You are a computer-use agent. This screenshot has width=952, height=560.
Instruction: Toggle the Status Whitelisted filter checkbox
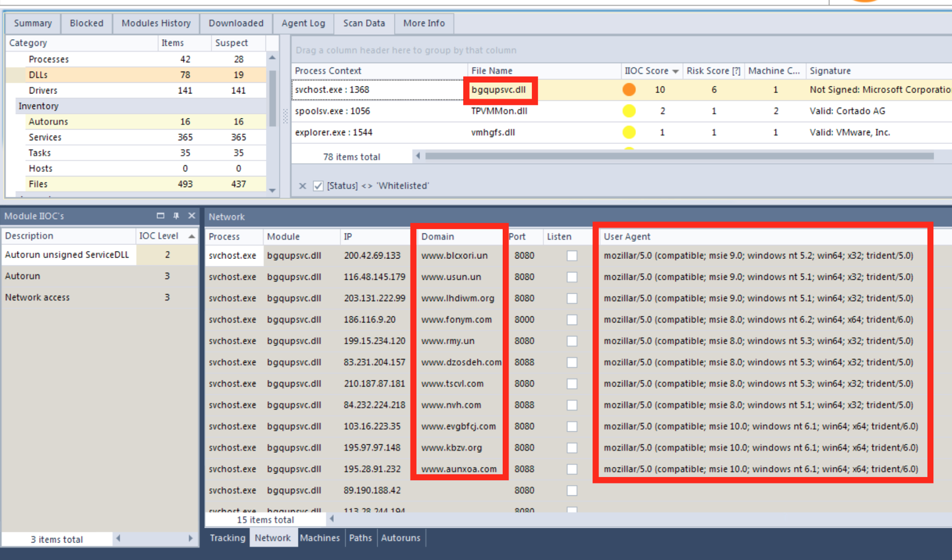pyautogui.click(x=318, y=186)
